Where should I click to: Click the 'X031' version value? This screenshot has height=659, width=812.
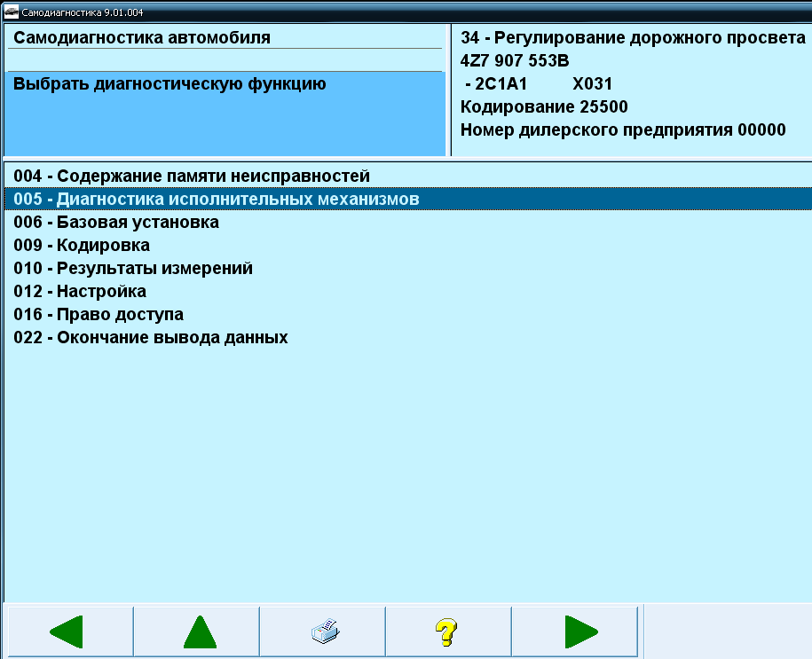point(593,83)
